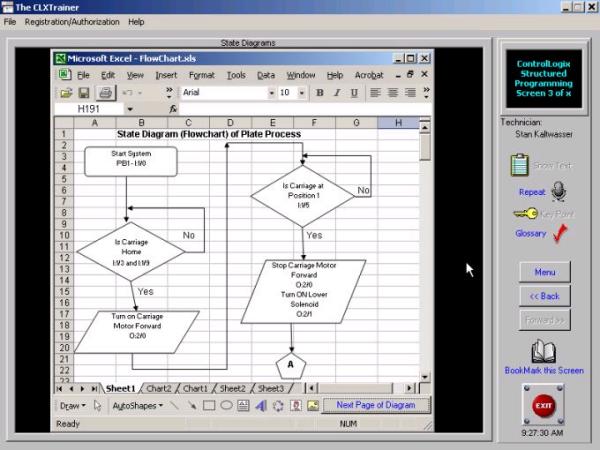
Task: Expand the standard toolbar overflow chevron
Action: pos(169,93)
